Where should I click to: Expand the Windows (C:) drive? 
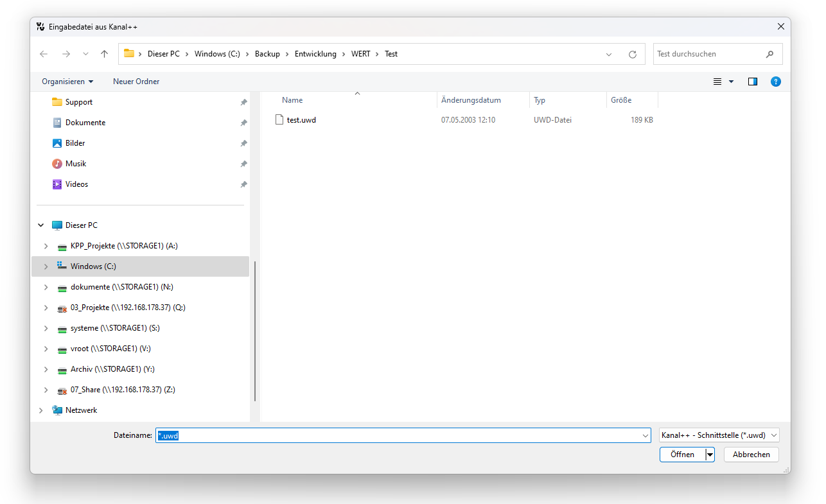[x=46, y=266]
